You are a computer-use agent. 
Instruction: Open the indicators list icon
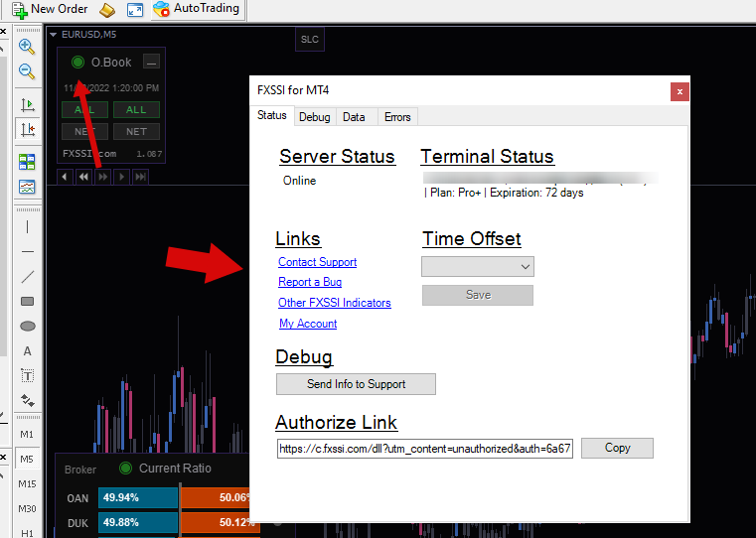27,162
